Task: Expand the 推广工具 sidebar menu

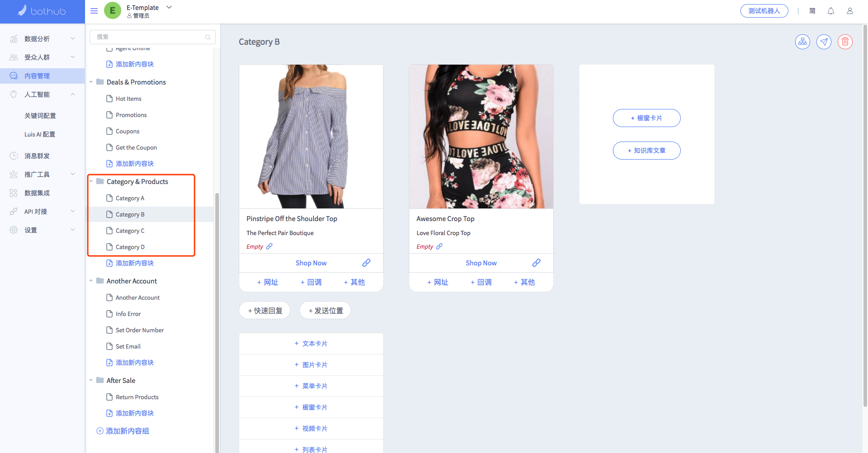Action: coord(43,175)
